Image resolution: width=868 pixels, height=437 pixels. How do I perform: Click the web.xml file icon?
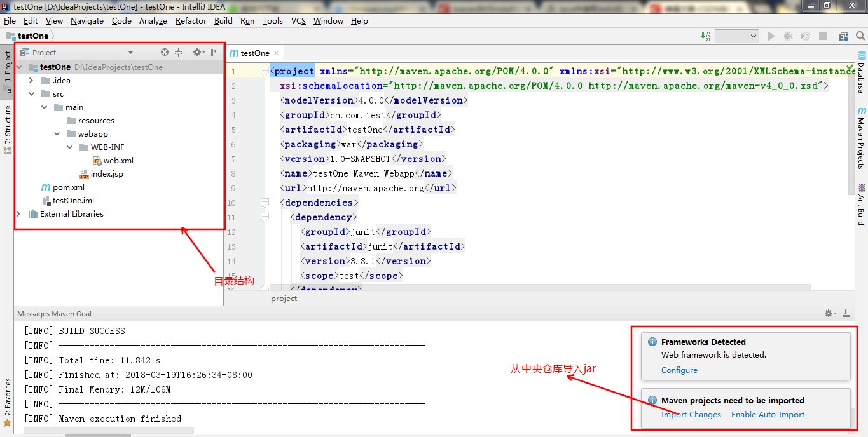click(97, 160)
